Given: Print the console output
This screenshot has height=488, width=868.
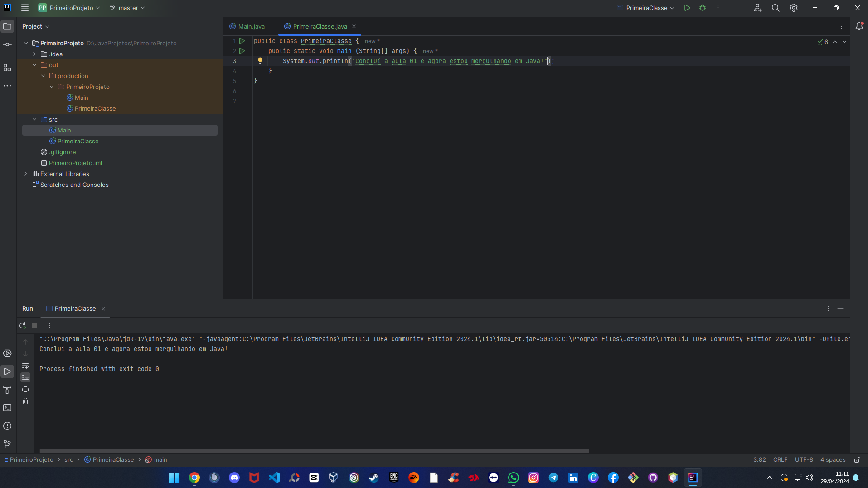Looking at the screenshot, I should click(25, 389).
